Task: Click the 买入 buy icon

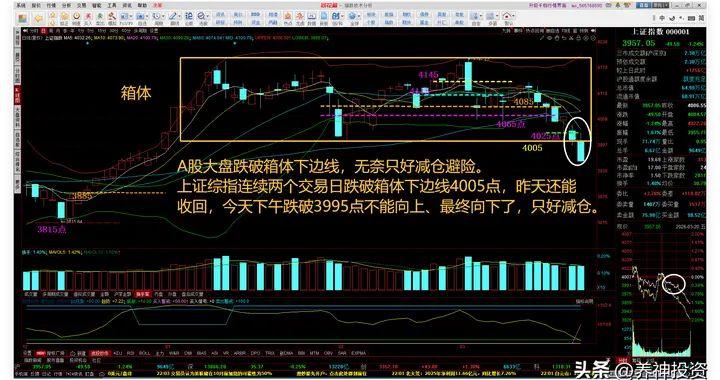Action: (x=88, y=18)
